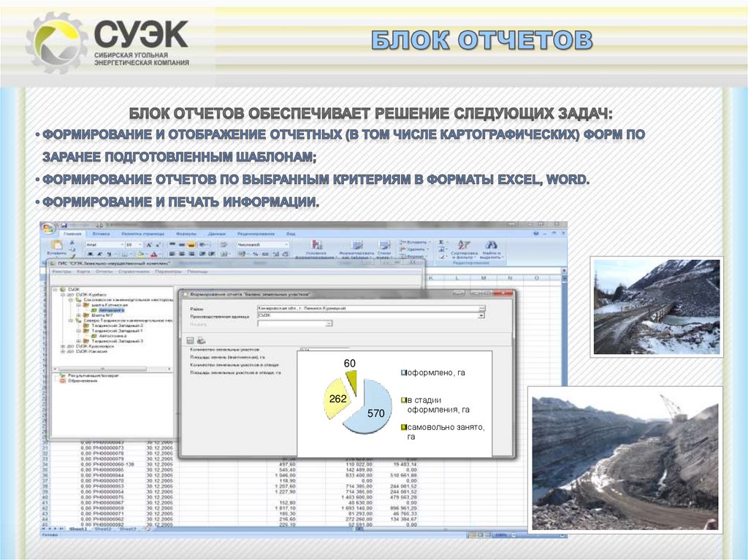Click the Format Painter brush icon
This screenshot has width=748, height=560.
coord(72,256)
